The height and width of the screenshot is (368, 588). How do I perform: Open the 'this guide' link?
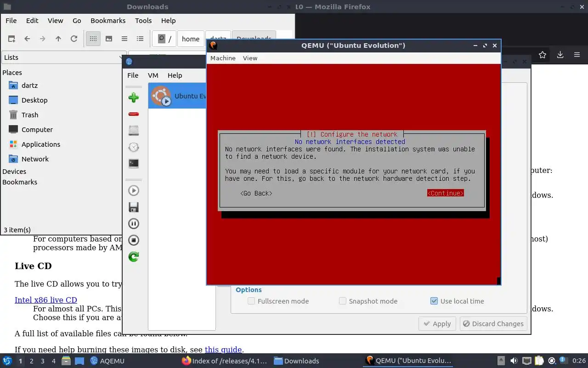point(223,350)
